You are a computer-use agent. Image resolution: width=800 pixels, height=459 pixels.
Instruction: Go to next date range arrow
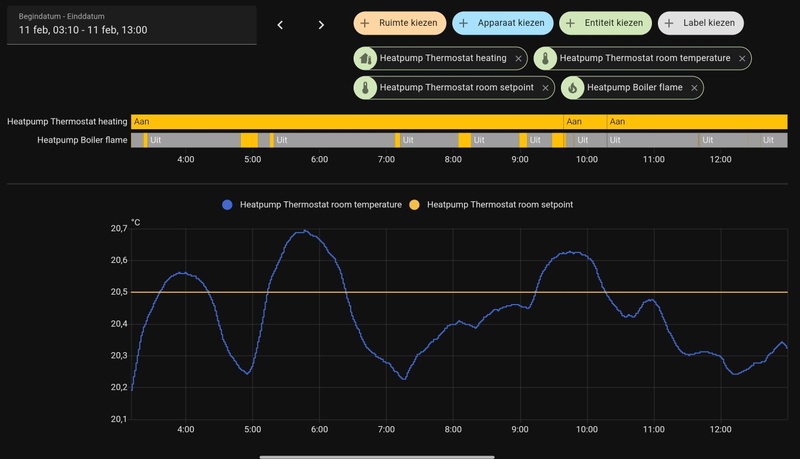321,25
